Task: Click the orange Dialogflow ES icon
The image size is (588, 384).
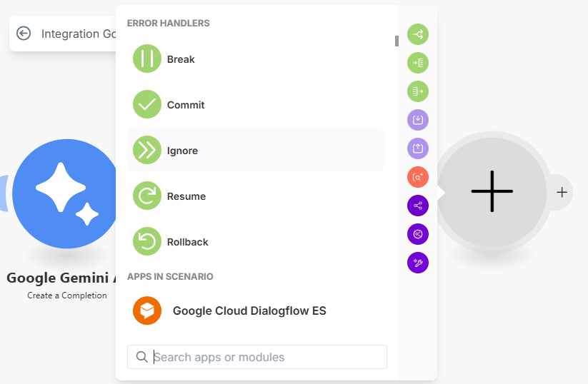Action: 147,310
